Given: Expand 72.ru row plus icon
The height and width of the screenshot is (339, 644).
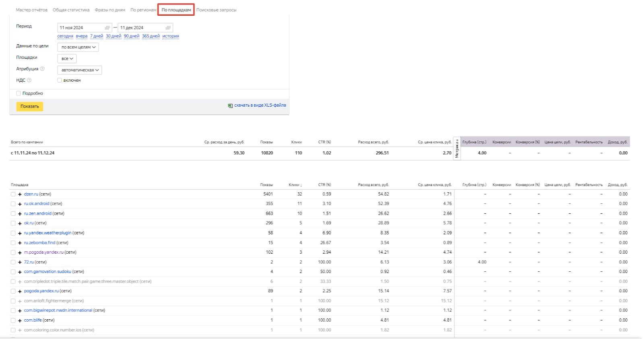Looking at the screenshot, I should 20,262.
